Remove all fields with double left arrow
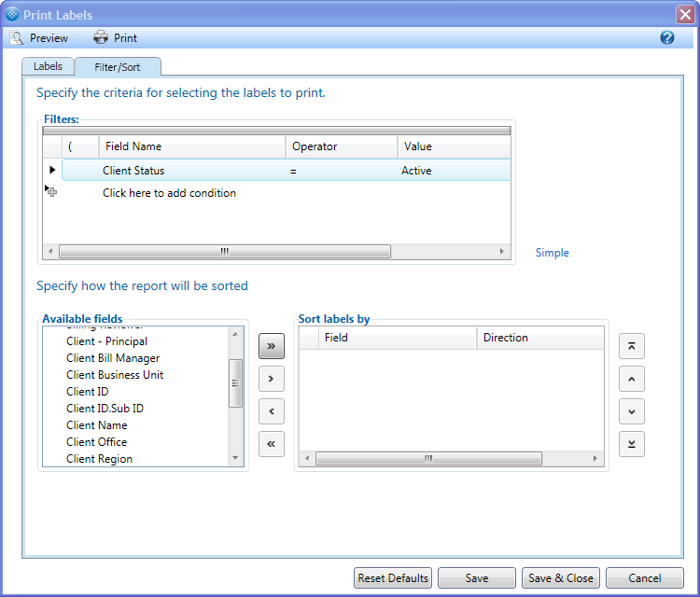Screen dimensions: 700x597 tap(271, 444)
